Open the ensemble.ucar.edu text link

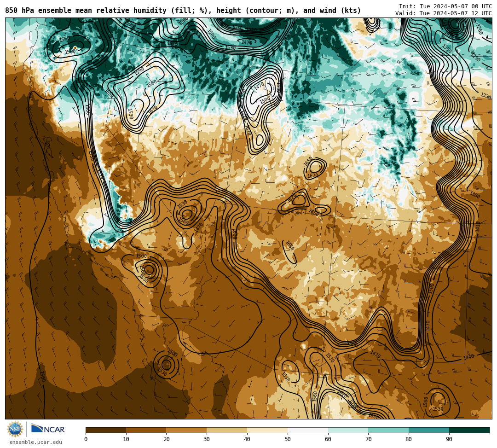coord(36,442)
